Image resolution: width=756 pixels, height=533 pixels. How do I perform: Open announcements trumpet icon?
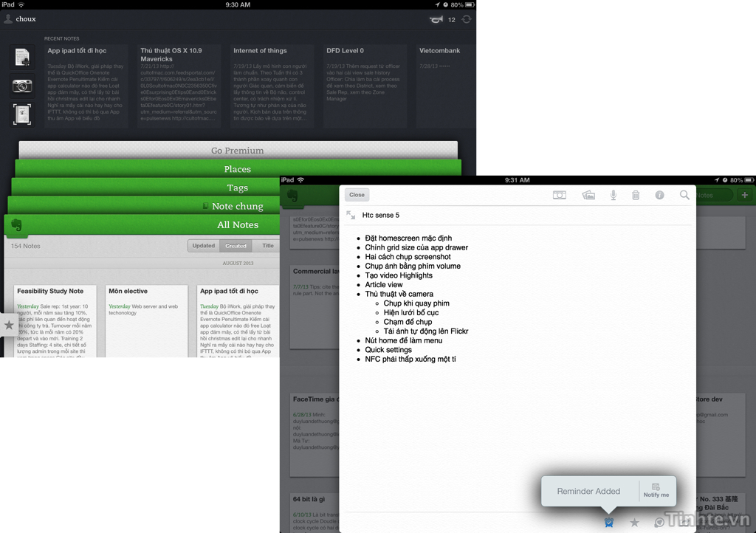[x=436, y=19]
